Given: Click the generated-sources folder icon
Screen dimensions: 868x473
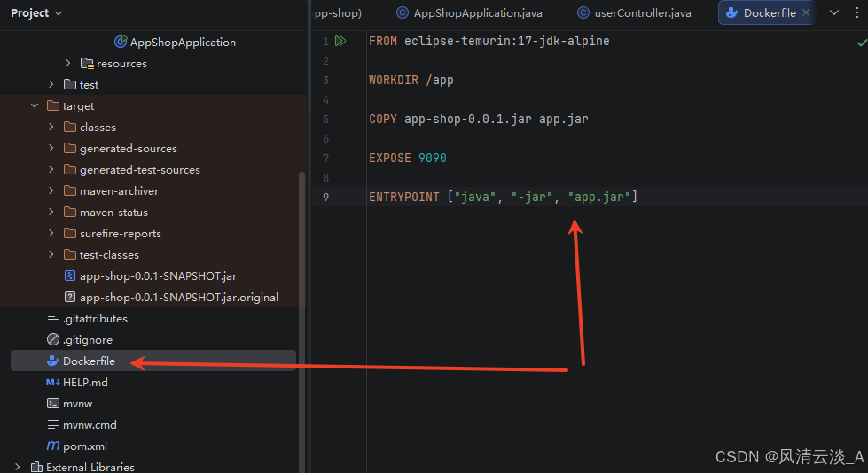Looking at the screenshot, I should click(70, 148).
